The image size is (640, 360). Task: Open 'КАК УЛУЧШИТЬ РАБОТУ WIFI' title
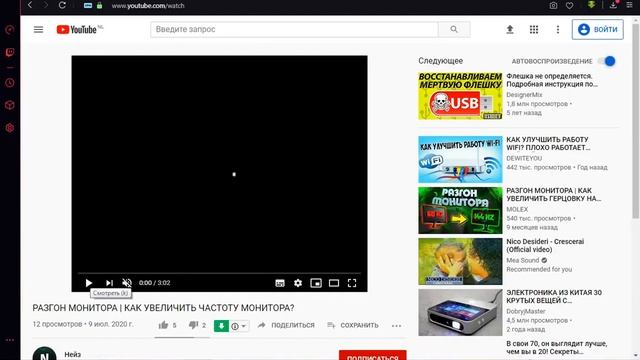tap(548, 143)
